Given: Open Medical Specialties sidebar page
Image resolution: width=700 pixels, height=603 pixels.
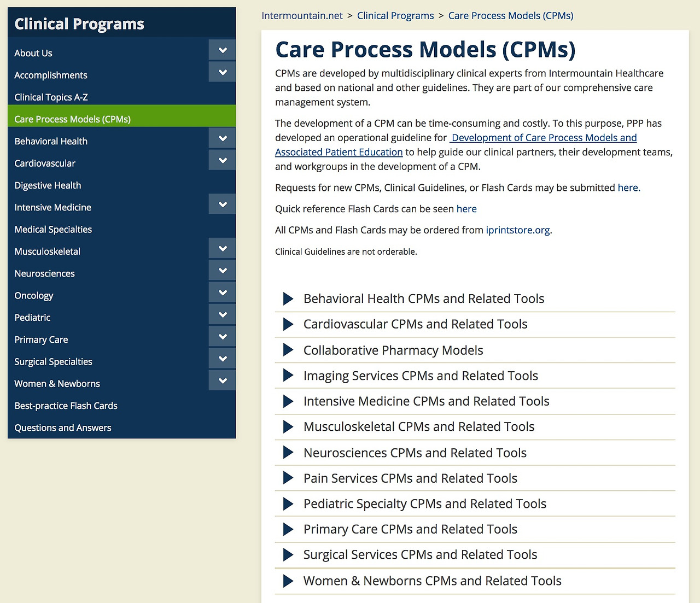Looking at the screenshot, I should click(x=53, y=230).
